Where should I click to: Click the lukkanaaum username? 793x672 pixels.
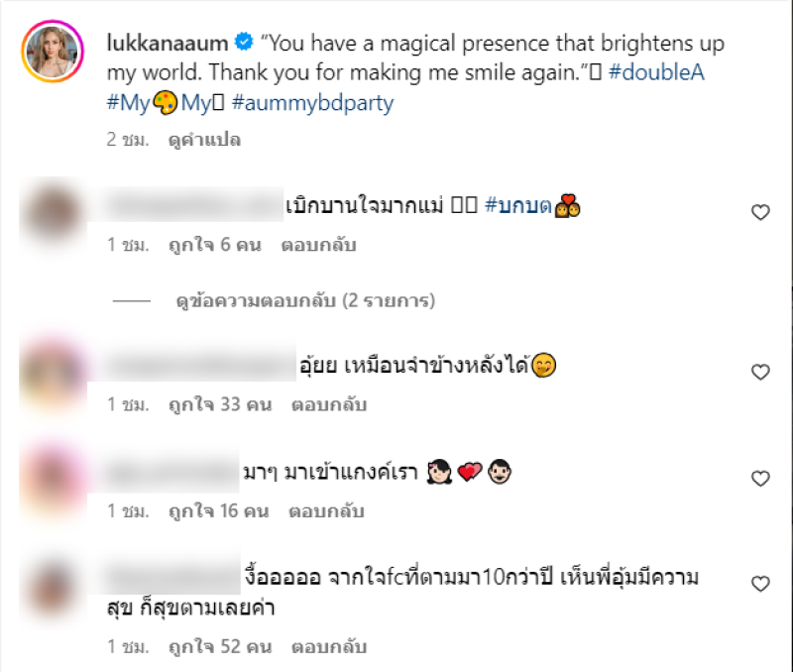[168, 44]
